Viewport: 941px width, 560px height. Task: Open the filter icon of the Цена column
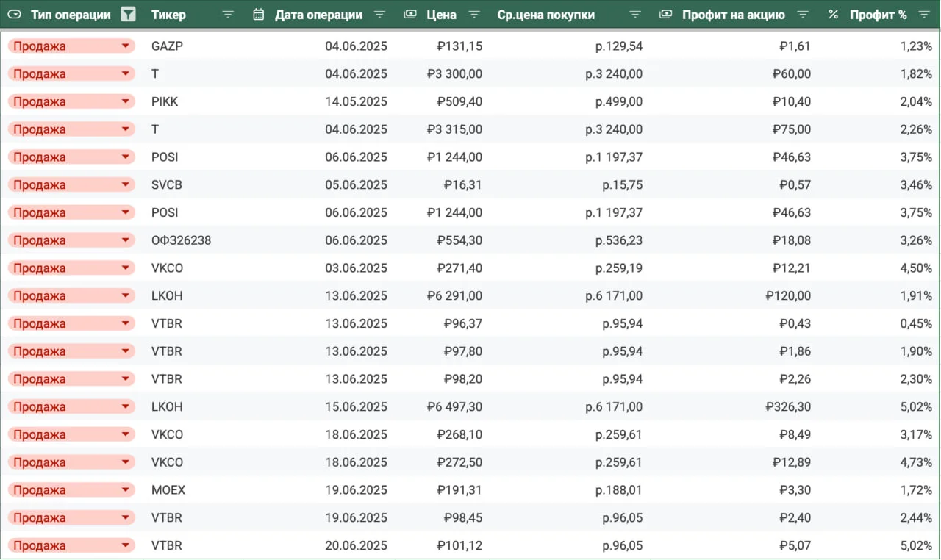pos(474,15)
